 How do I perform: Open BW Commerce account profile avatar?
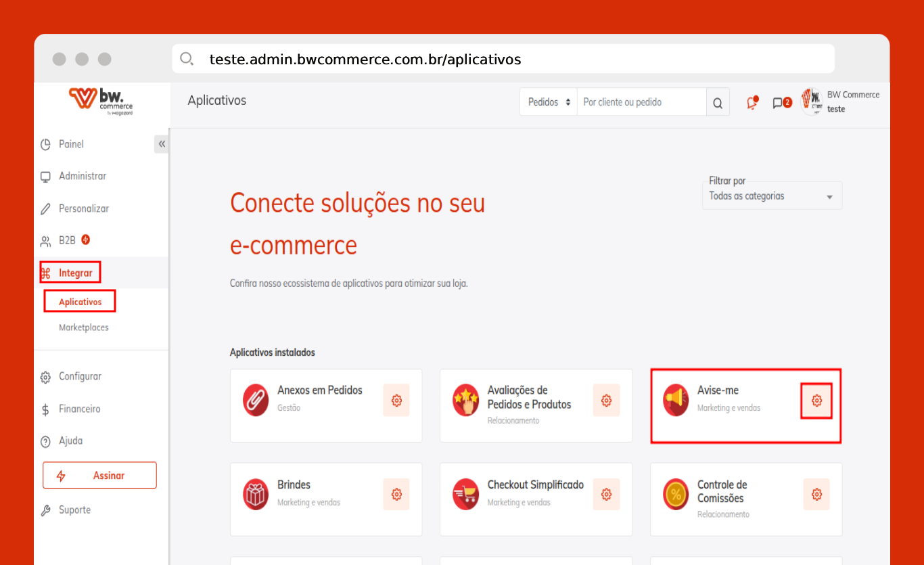pyautogui.click(x=811, y=101)
